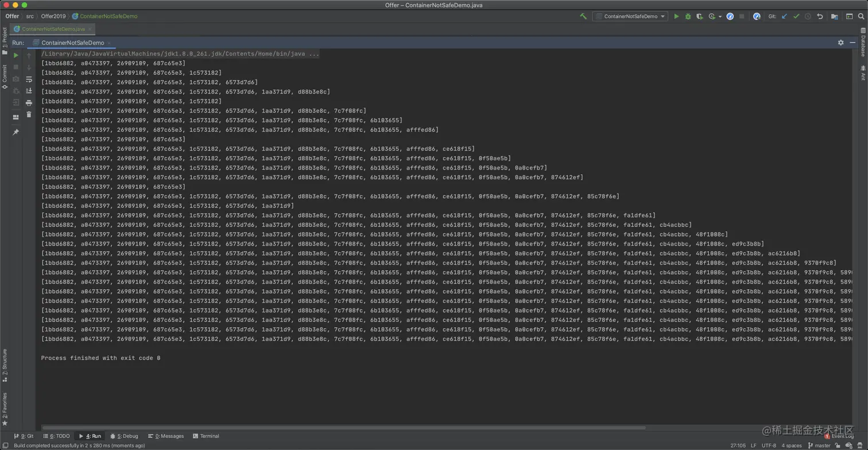Click the Offer2019 breadcrumb
This screenshot has height=450, width=868.
tap(53, 16)
